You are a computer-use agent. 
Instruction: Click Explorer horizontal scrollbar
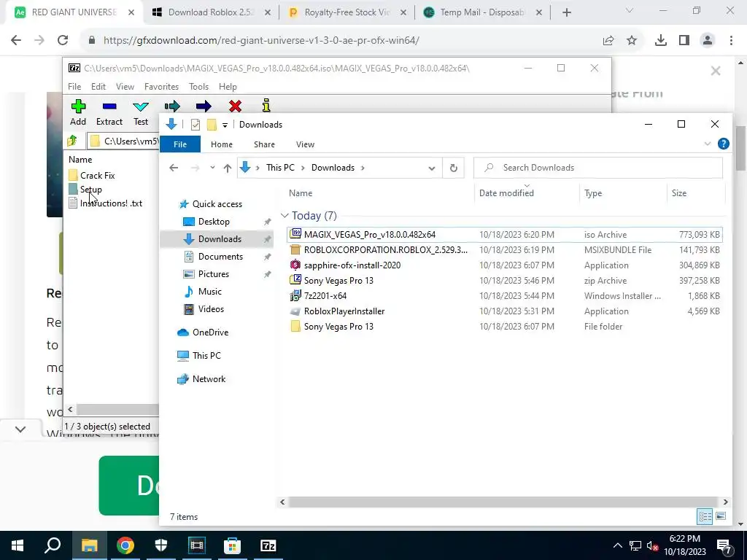coord(503,502)
